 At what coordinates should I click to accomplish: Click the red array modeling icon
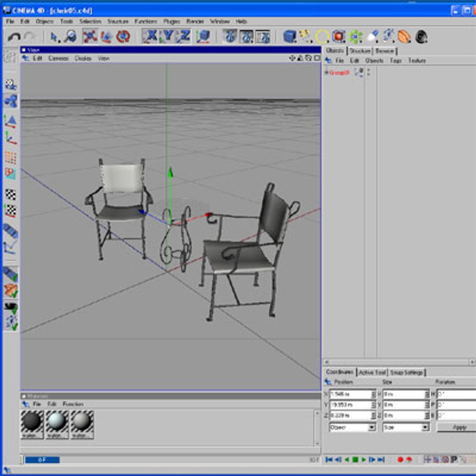click(338, 37)
